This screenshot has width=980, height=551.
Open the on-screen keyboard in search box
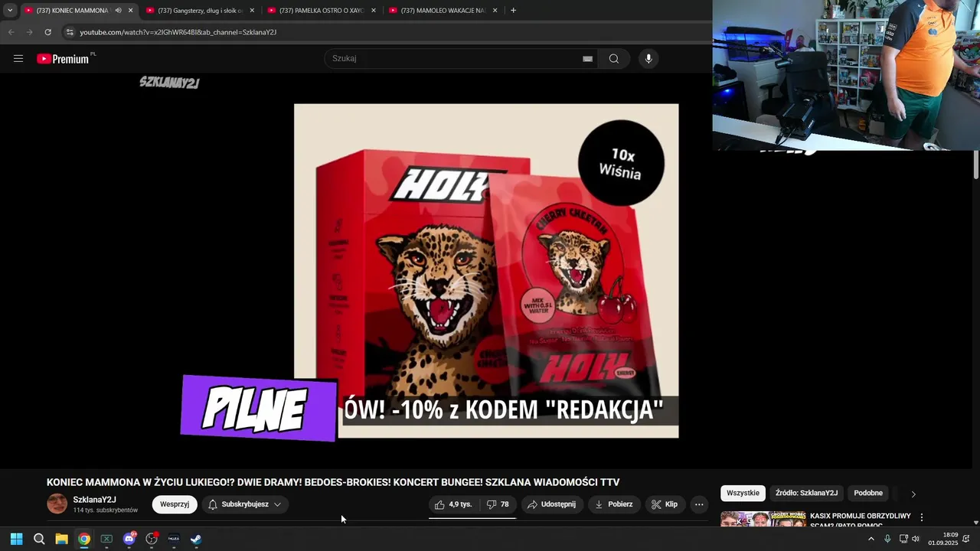(587, 58)
